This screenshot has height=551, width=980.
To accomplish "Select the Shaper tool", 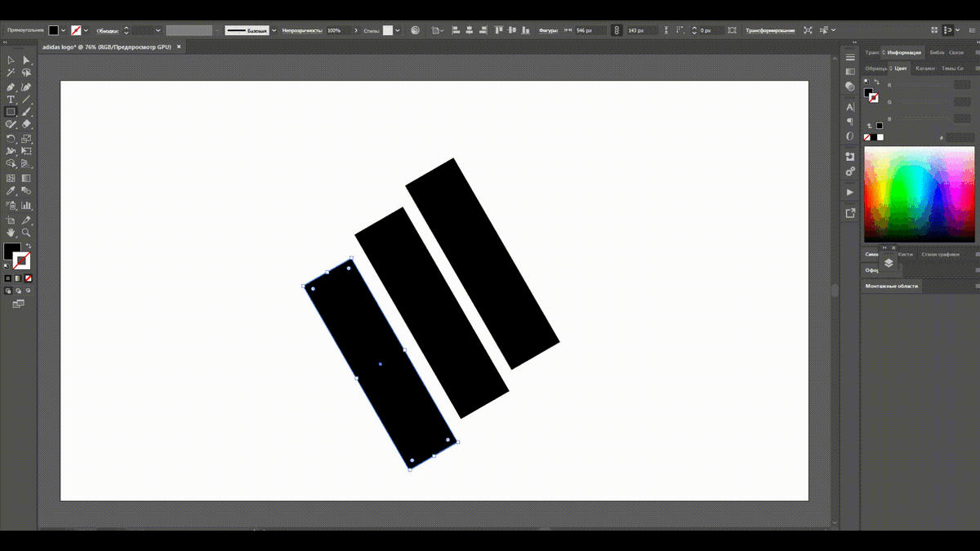I will point(11,125).
